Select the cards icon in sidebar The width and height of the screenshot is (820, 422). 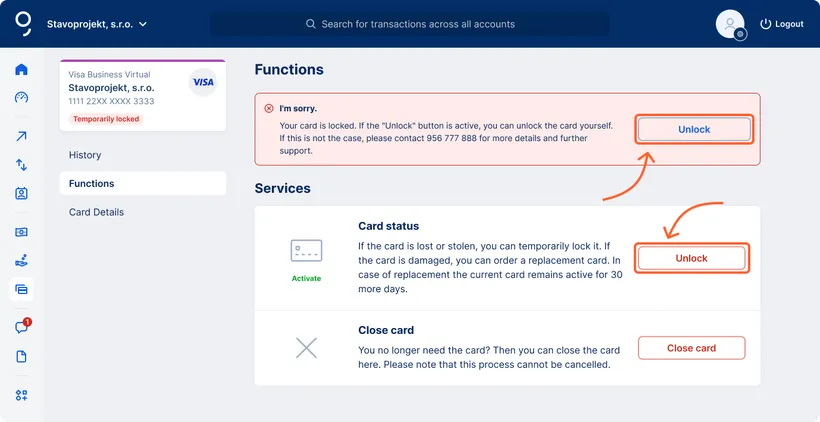(x=21, y=289)
